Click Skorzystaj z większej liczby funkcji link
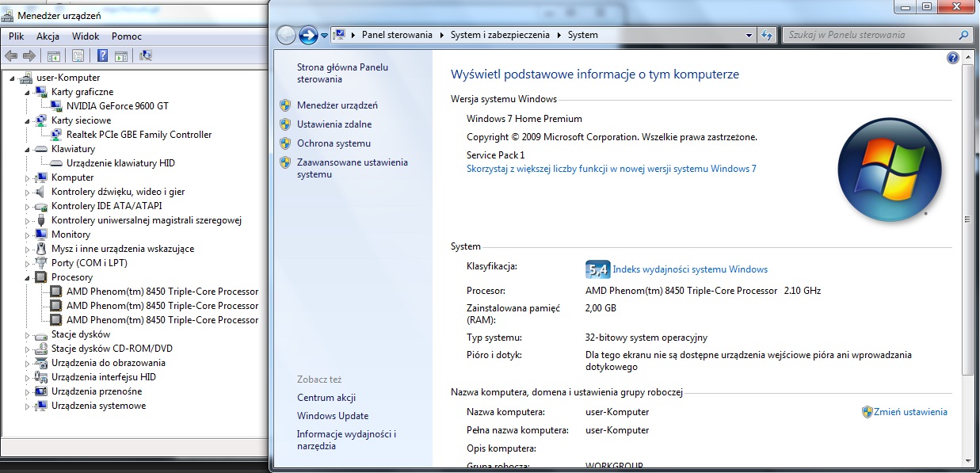Screen dimensions: 980x473 coord(612,169)
